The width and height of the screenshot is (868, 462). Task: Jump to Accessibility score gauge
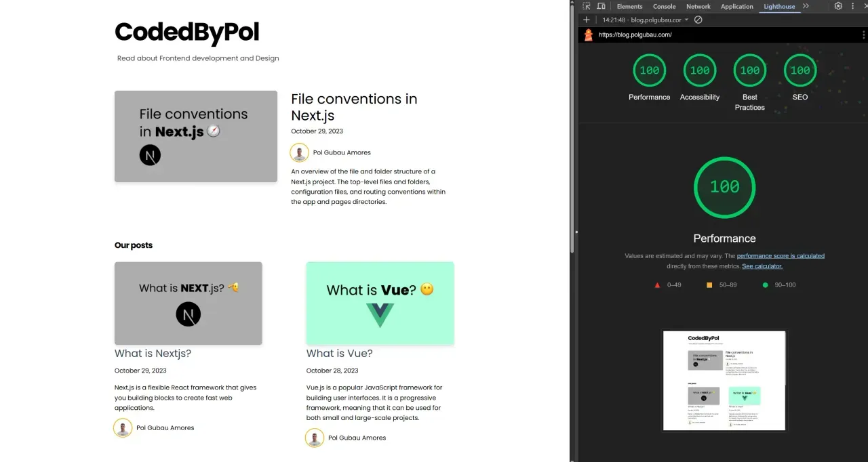[699, 71]
